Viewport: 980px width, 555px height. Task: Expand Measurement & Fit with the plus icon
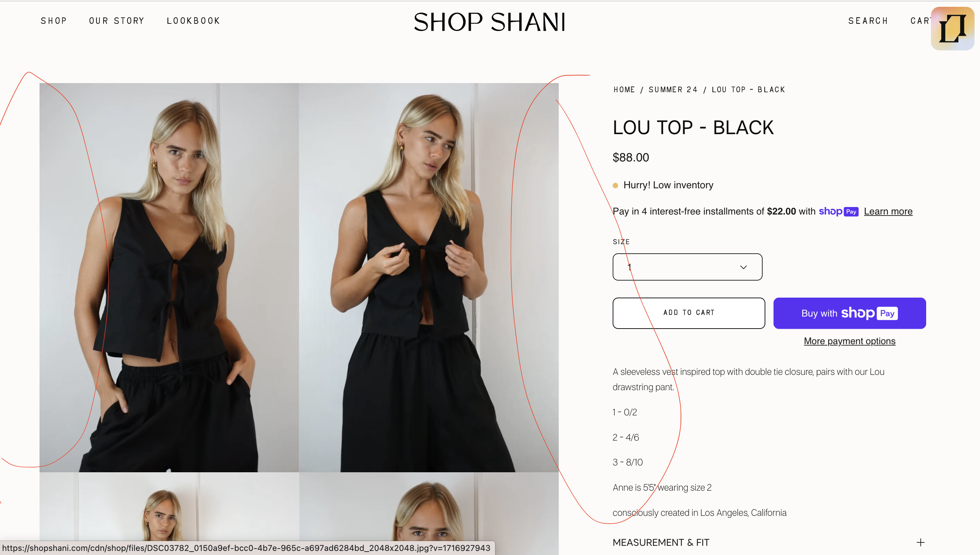(920, 542)
